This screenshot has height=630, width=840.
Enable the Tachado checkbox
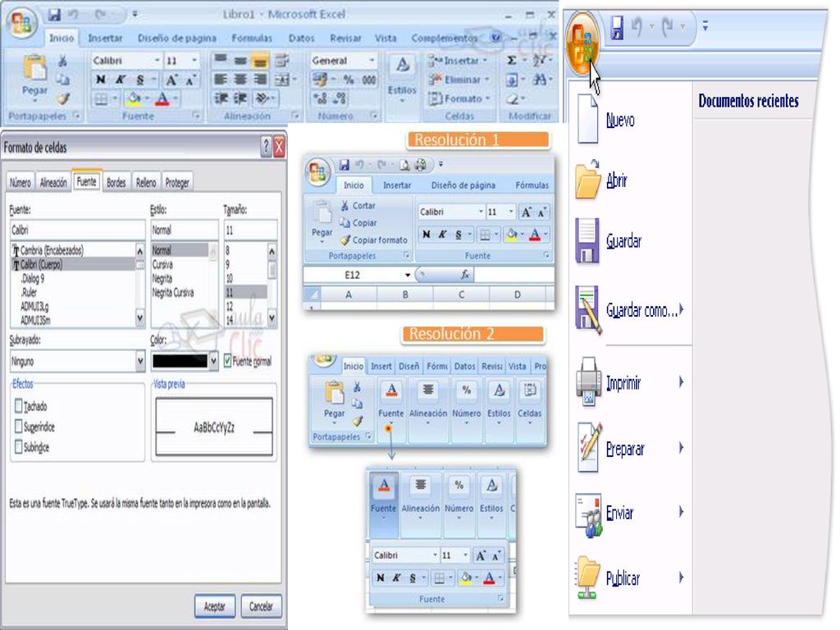point(19,405)
